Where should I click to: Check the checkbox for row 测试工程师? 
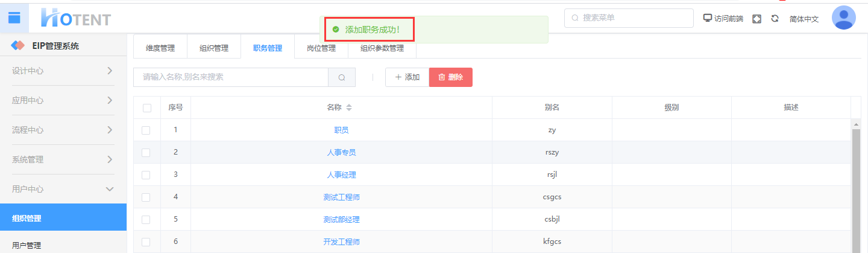(x=146, y=197)
